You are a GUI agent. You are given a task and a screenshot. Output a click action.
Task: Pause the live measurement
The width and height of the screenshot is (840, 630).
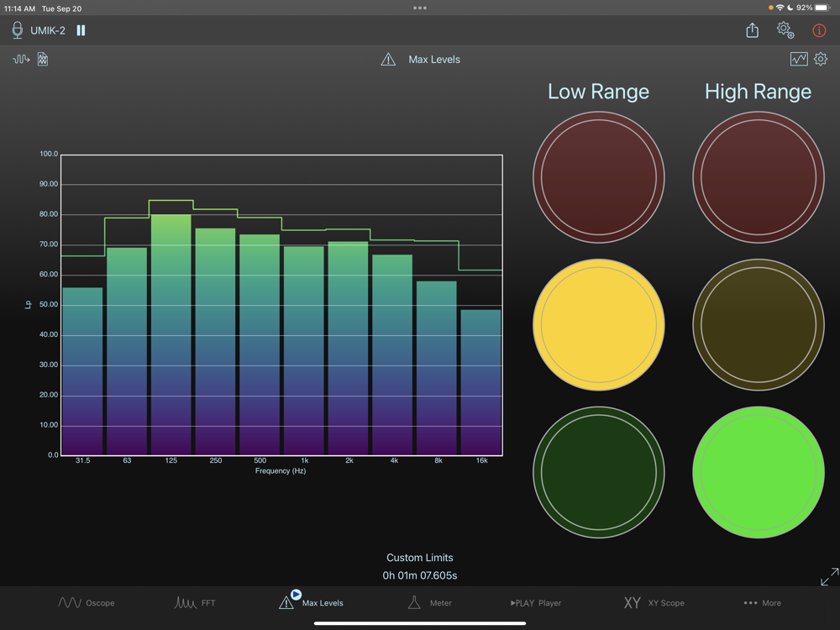tap(81, 30)
